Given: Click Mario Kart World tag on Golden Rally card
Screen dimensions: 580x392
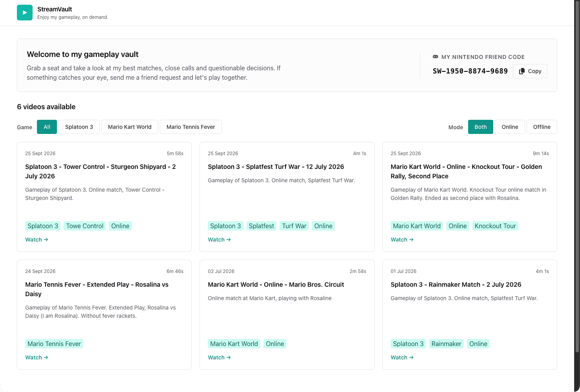Looking at the screenshot, I should tap(417, 226).
